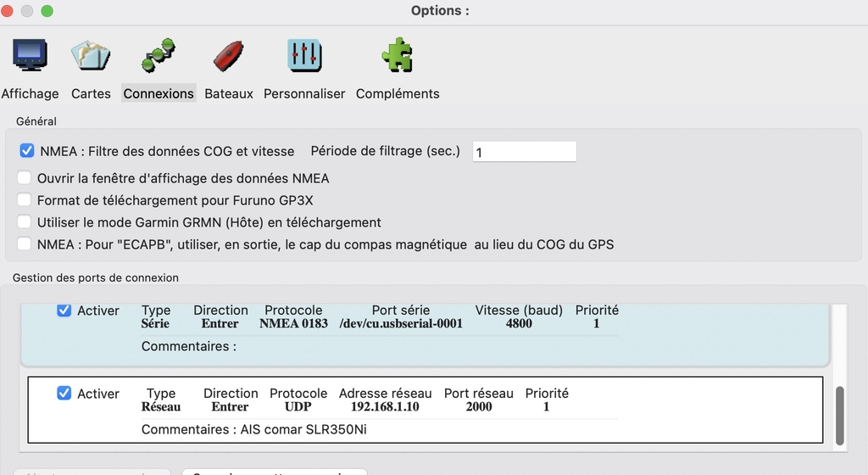Disable NMEA COG and speed filter checkbox
This screenshot has height=475, width=868.
pos(26,151)
